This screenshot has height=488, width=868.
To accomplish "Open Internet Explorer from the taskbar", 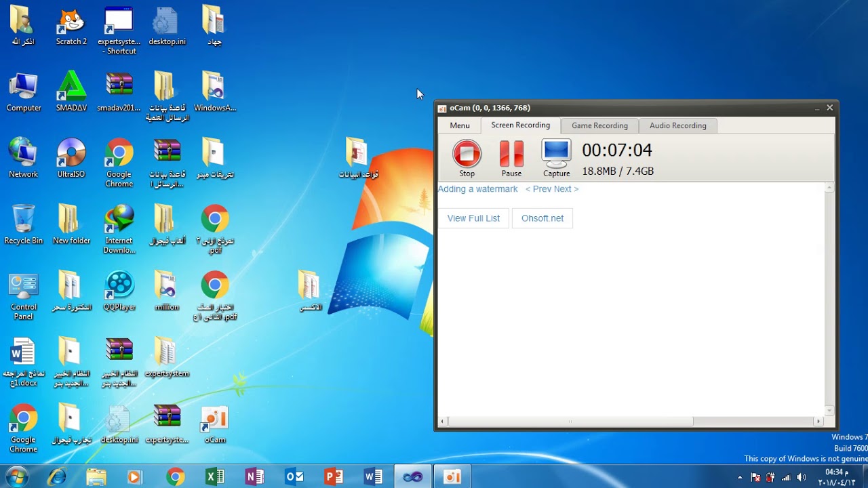I will click(57, 476).
